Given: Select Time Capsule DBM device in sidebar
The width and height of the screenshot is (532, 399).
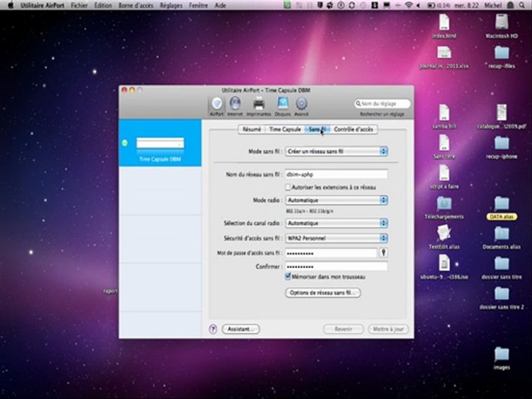Looking at the screenshot, I should pos(160,143).
